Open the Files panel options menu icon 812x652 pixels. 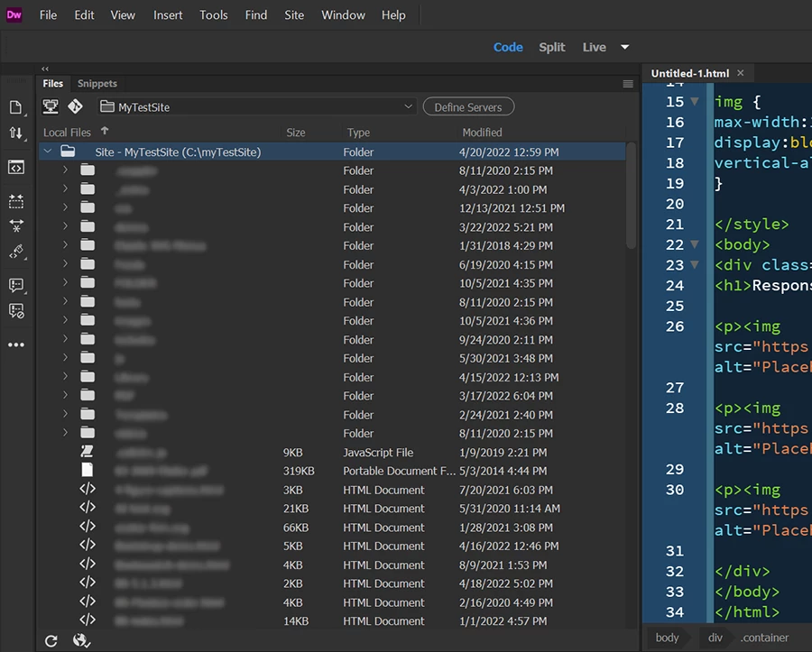628,84
